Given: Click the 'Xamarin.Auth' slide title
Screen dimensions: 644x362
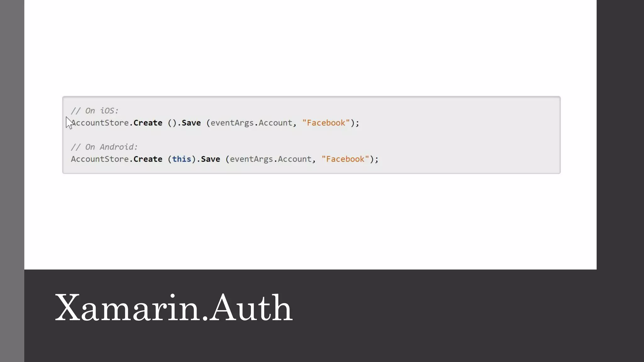Looking at the screenshot, I should 174,308.
